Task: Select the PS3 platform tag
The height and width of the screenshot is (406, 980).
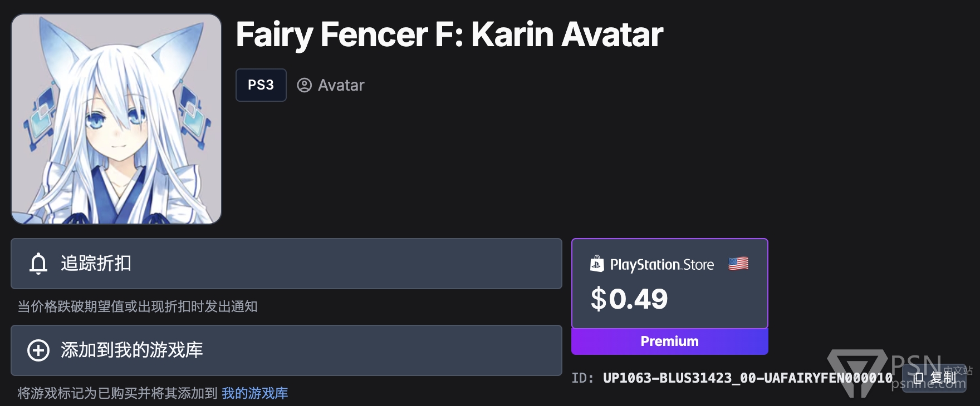Action: 261,85
